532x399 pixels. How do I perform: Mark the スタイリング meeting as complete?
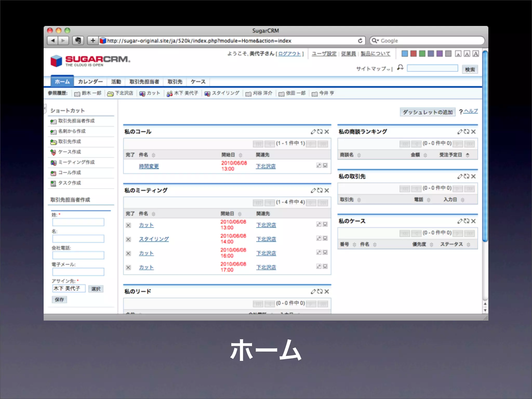[128, 239]
